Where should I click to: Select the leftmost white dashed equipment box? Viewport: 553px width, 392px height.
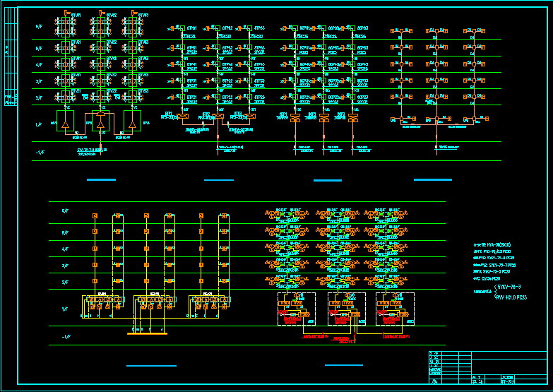pos(297,309)
